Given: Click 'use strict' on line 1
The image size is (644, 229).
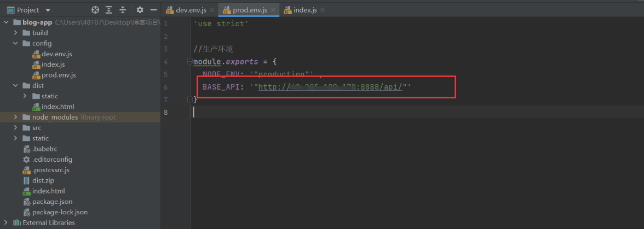Looking at the screenshot, I should 221,24.
